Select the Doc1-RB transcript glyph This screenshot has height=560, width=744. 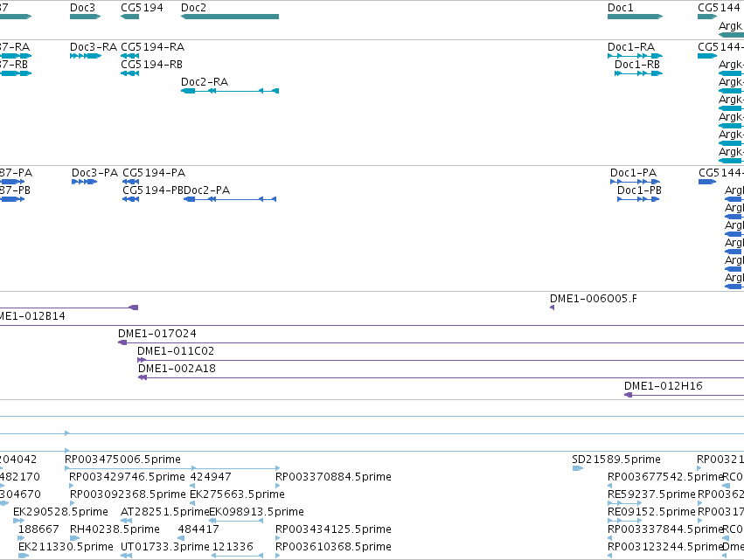638,73
